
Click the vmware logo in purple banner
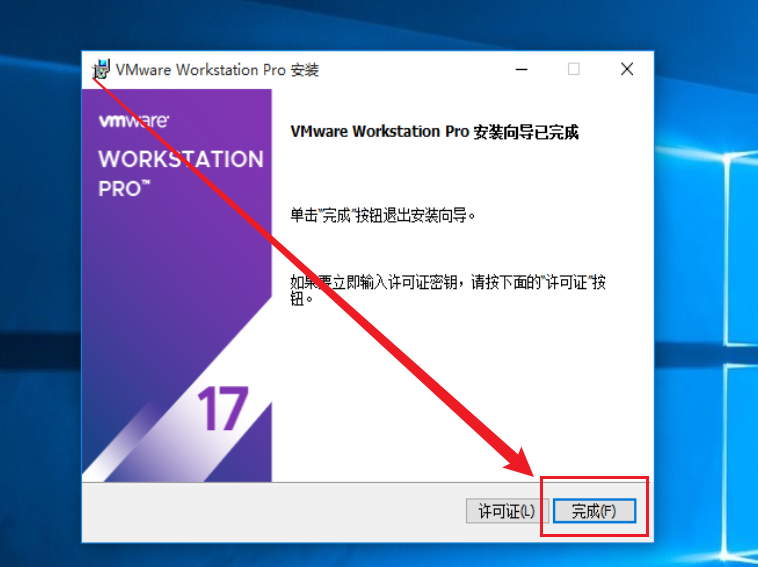click(x=133, y=120)
